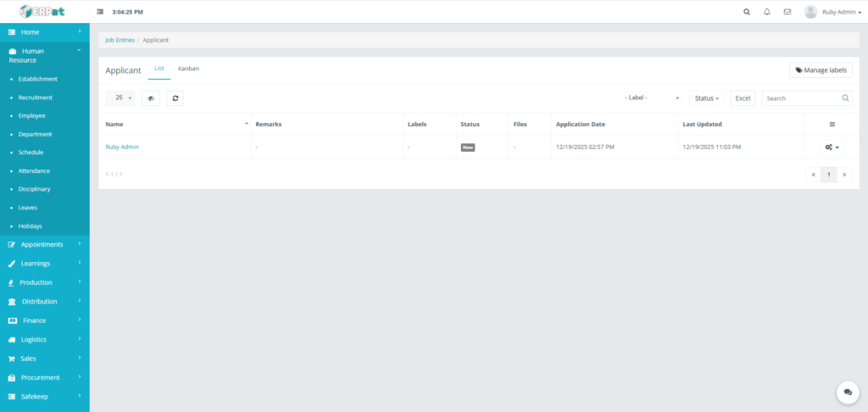Click the Manage labels button
The width and height of the screenshot is (868, 412).
click(821, 70)
